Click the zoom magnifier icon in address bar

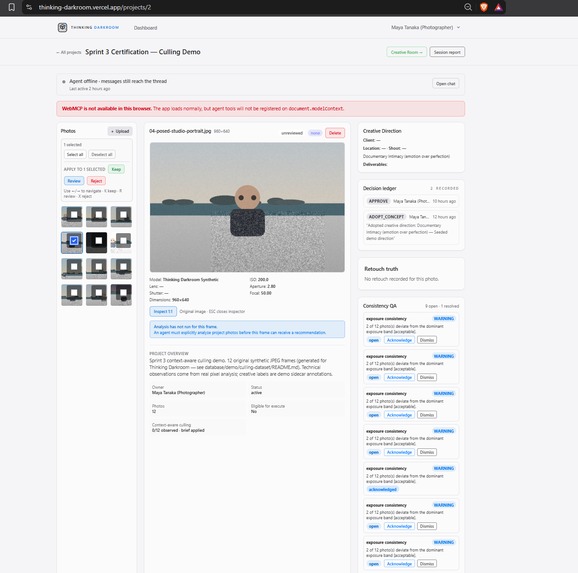tap(468, 7)
